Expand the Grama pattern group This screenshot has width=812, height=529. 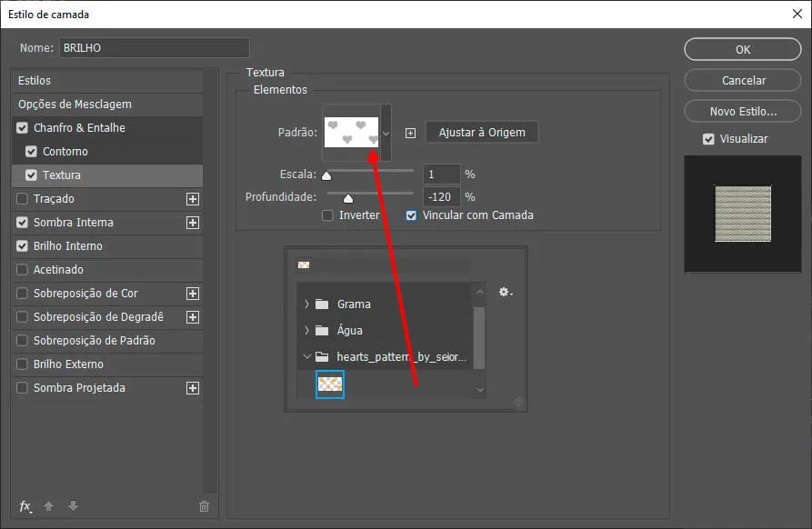point(306,304)
